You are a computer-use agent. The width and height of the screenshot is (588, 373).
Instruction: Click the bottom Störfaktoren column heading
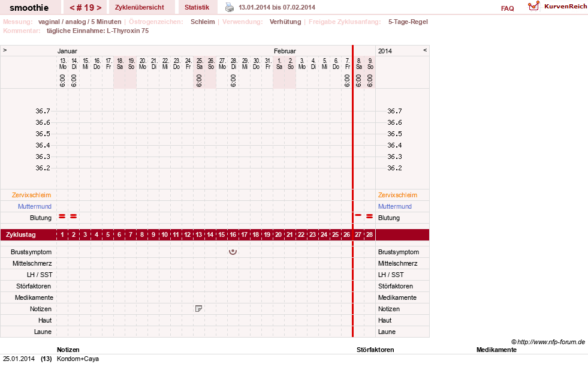coord(375,350)
